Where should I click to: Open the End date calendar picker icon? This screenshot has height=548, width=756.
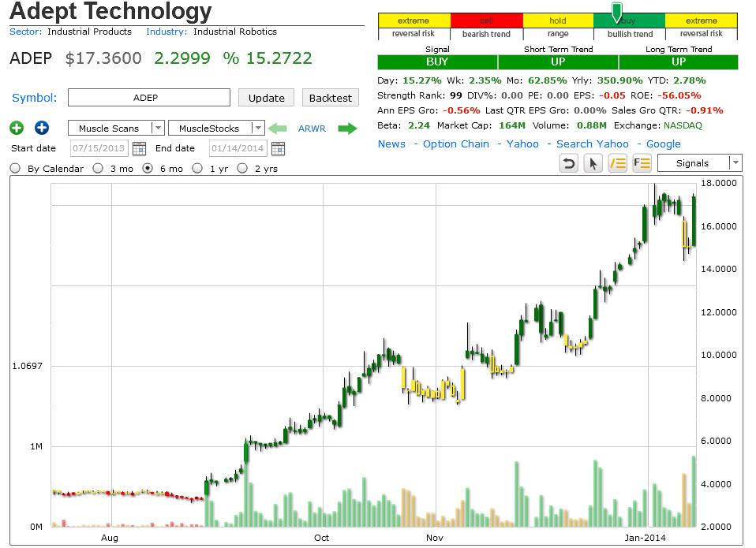(280, 147)
